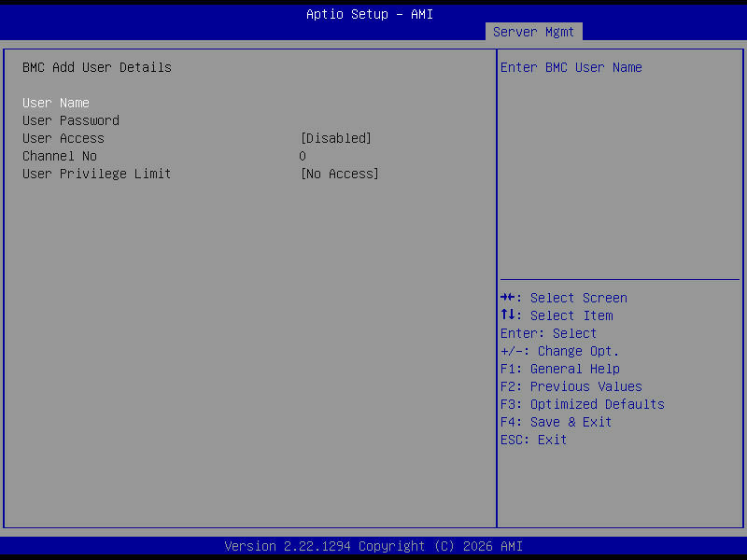Select the User Name field
Screen dimensions: 747x560
tap(56, 103)
